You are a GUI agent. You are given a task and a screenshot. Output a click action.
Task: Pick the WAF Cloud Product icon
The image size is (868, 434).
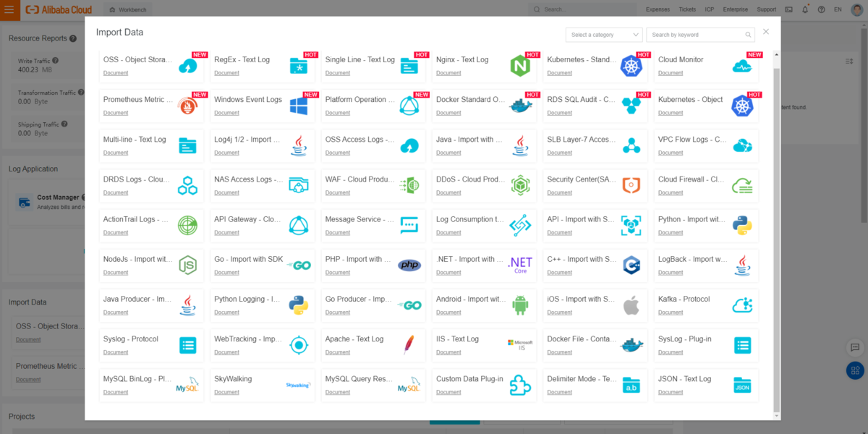pos(409,185)
